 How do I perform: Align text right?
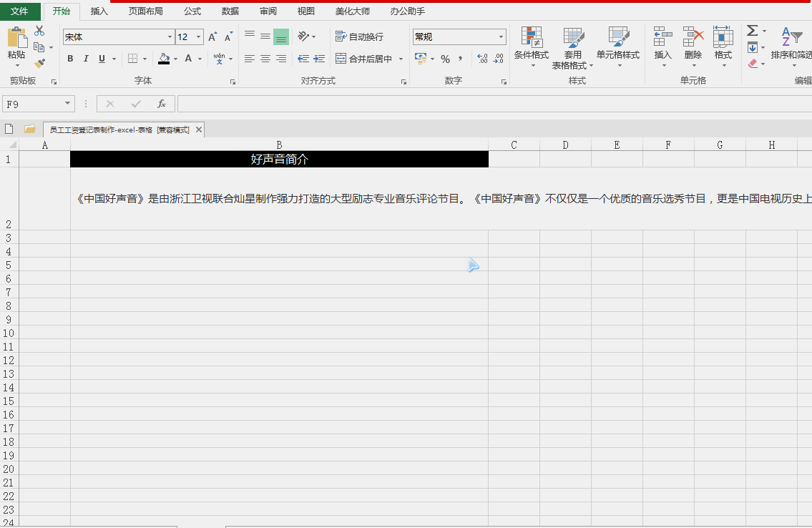281,59
